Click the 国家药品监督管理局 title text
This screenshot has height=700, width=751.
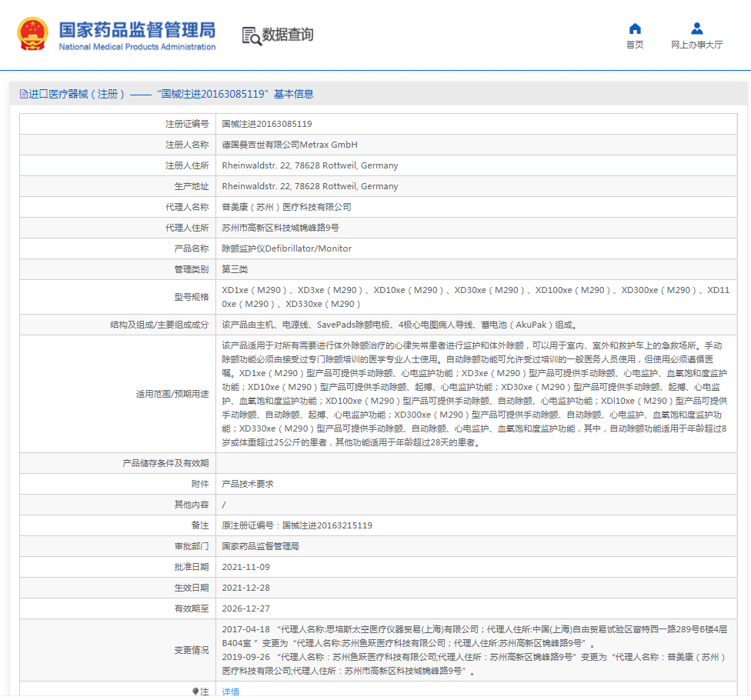click(x=137, y=30)
